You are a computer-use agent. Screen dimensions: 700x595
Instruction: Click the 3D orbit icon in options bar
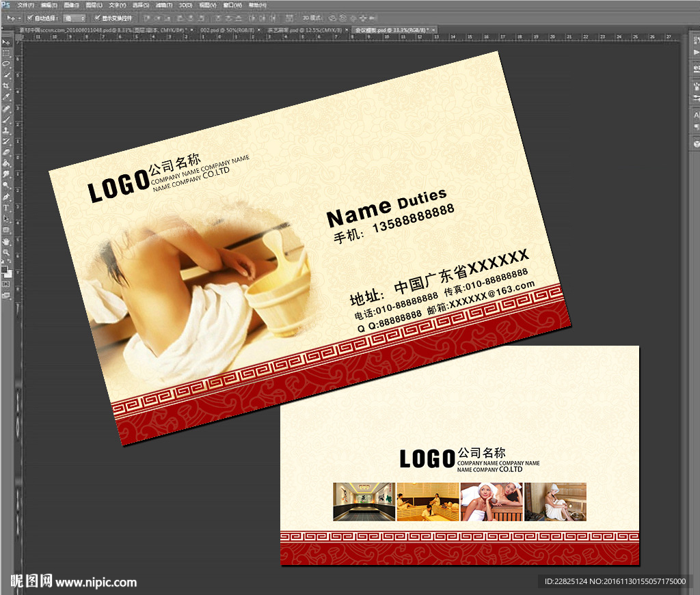[332, 18]
